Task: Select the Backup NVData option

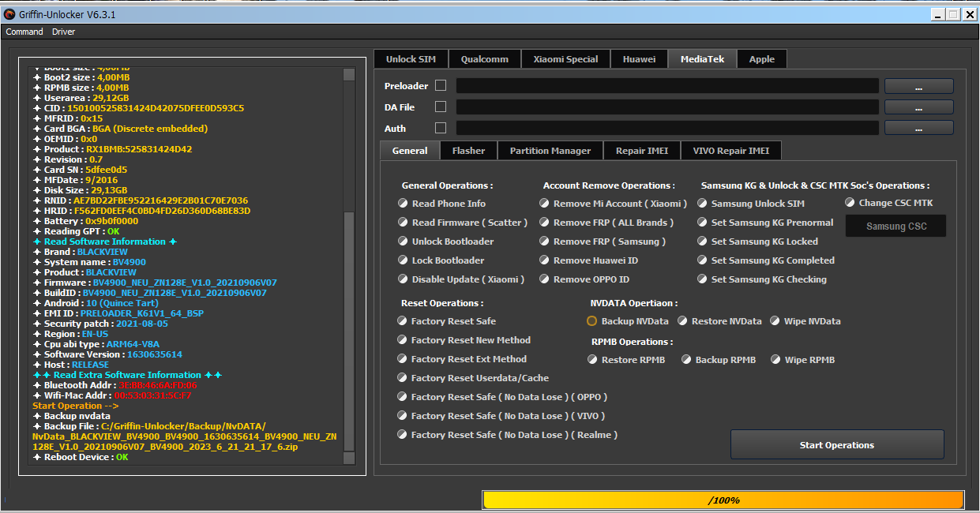Action: click(628, 321)
